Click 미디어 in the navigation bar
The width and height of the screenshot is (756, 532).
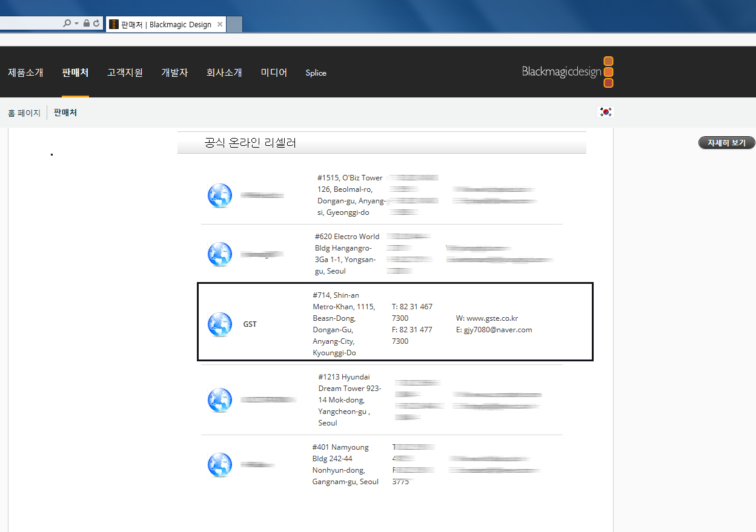(x=274, y=73)
